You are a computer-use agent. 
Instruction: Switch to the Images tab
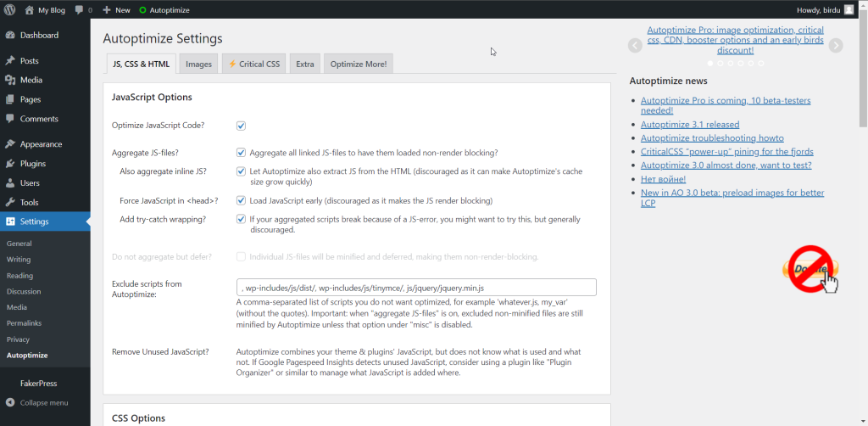(198, 64)
